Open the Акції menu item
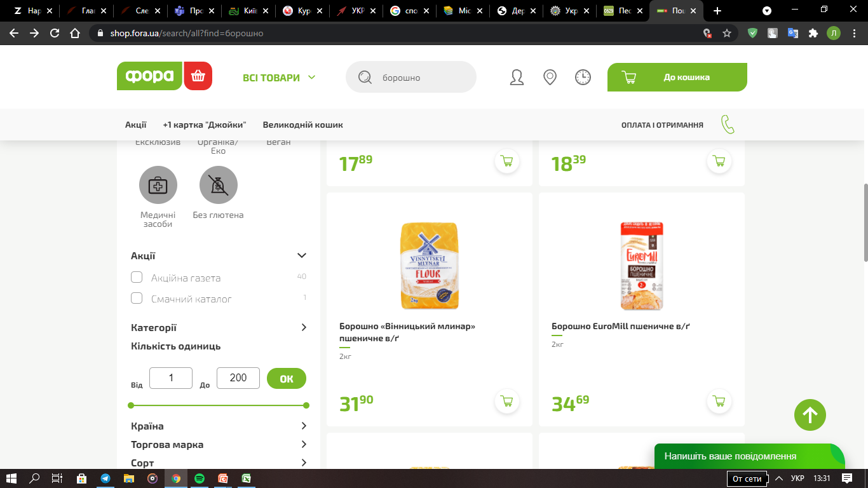 coord(136,125)
